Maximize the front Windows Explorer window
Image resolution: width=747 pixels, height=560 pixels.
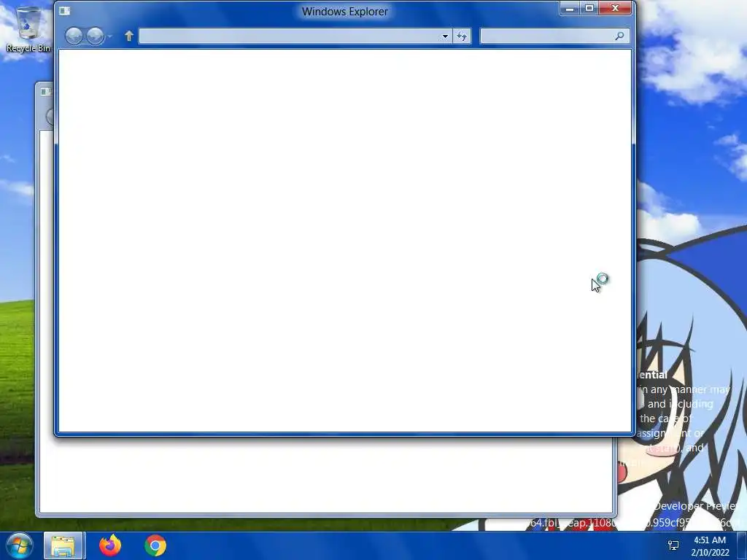click(589, 8)
